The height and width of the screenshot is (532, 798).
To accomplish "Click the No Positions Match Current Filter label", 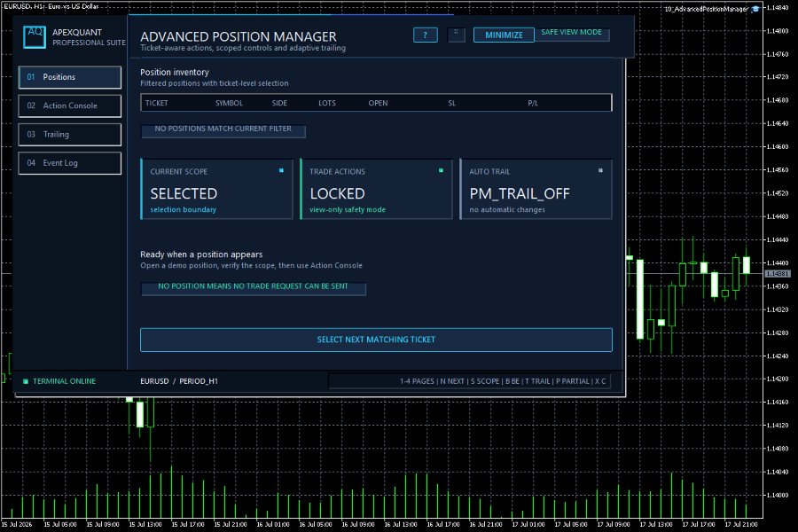I will click(x=223, y=129).
